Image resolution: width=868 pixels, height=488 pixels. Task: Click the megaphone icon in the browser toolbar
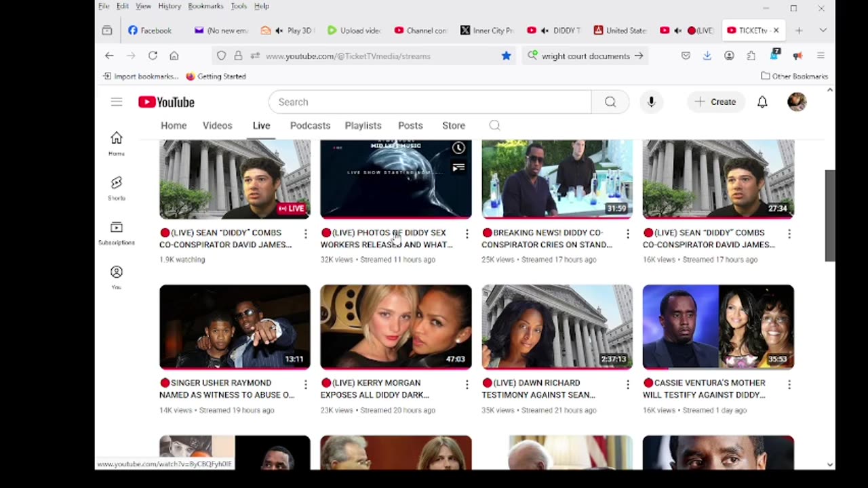797,56
